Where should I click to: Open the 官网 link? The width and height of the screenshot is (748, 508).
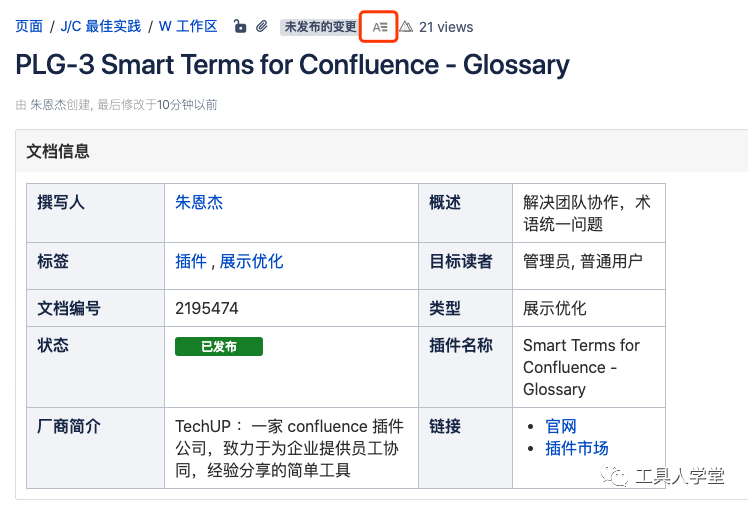561,426
